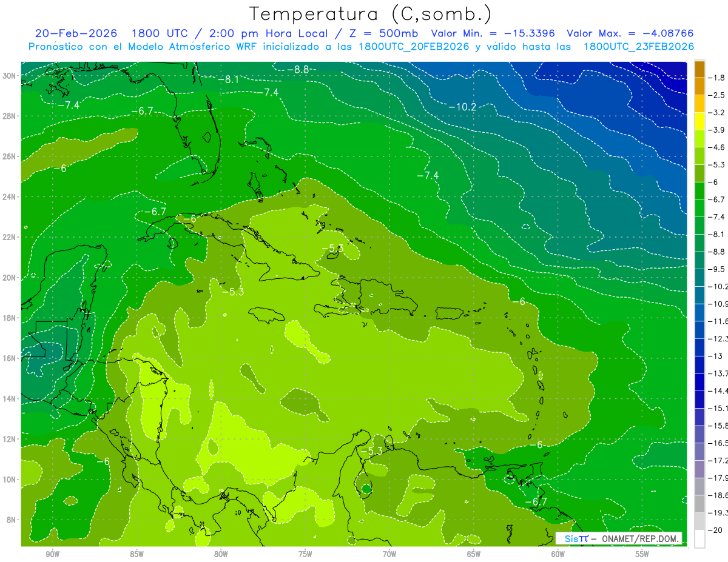Click the "1800UTC_23FEB2026" forecast end time
The height and width of the screenshot is (562, 728).
[639, 47]
